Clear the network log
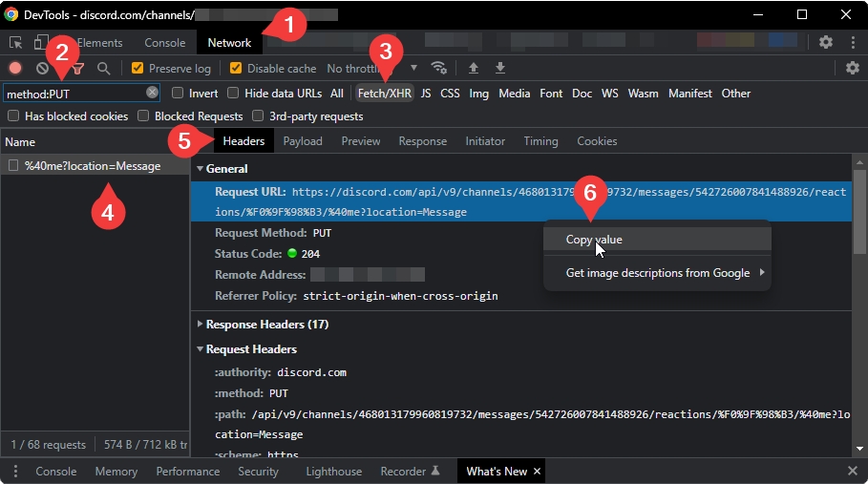This screenshot has width=868, height=484. coord(42,69)
